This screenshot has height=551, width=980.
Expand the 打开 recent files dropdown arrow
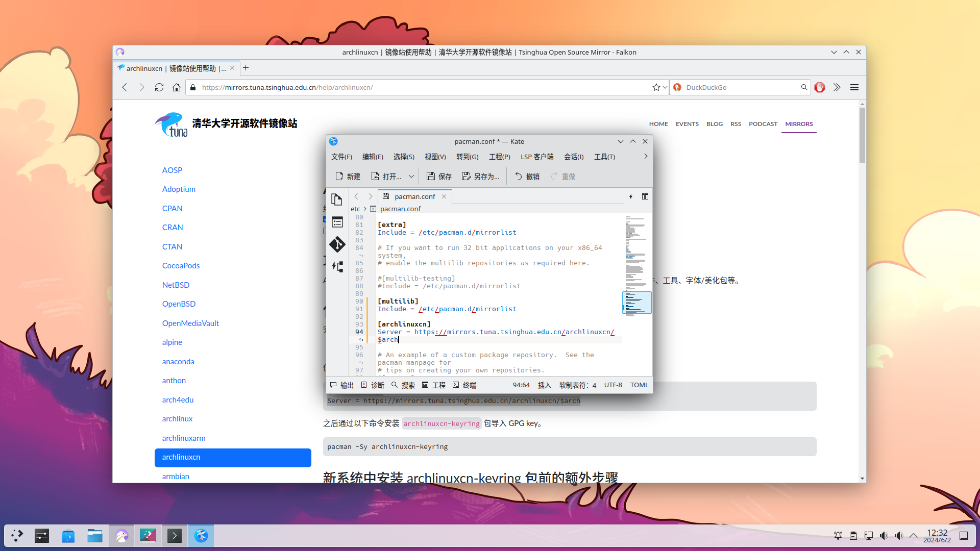click(x=411, y=177)
